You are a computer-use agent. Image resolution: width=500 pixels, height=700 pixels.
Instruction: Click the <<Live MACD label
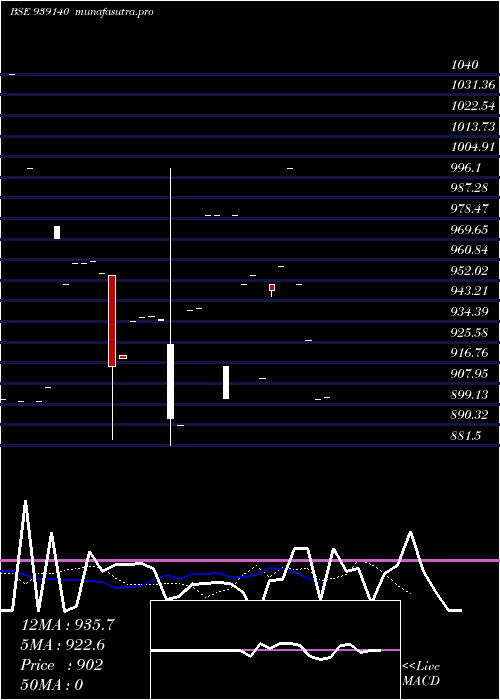[421, 674]
